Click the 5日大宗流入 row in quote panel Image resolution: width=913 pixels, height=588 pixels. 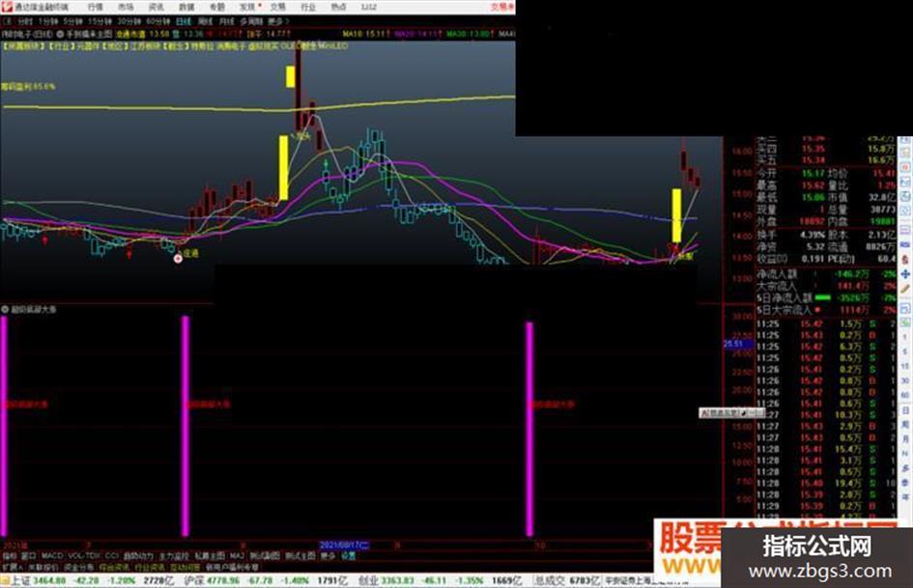[x=826, y=310]
